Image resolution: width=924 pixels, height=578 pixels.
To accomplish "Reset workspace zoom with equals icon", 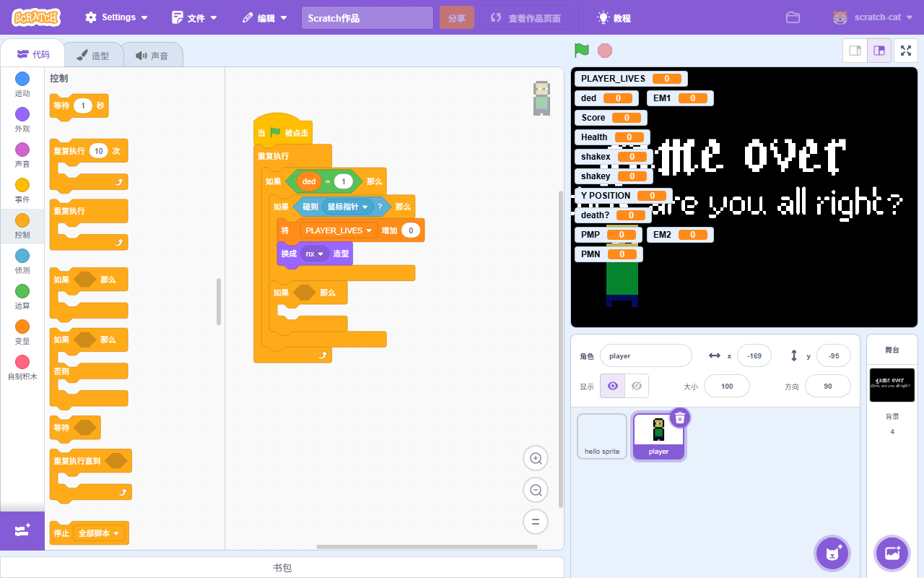I will [536, 522].
